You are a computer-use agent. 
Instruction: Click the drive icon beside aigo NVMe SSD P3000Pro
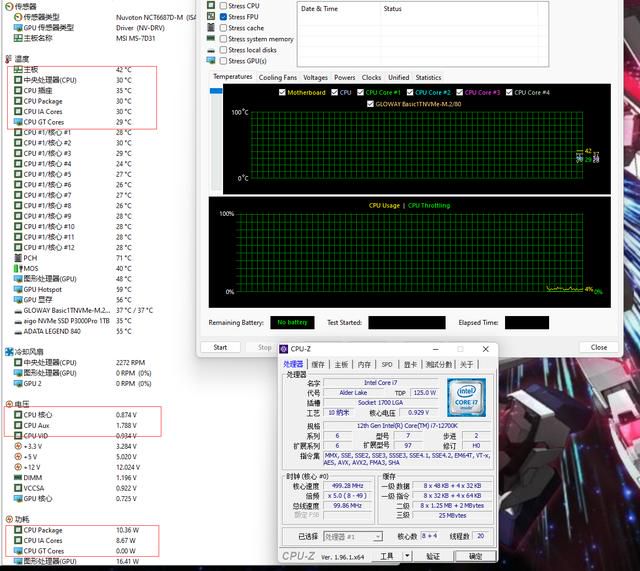[x=18, y=321]
